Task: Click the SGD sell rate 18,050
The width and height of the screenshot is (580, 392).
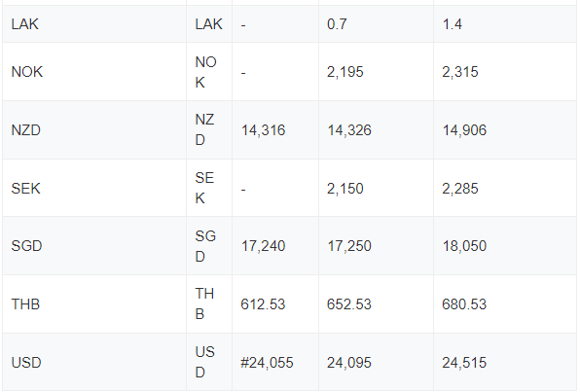Action: point(464,246)
